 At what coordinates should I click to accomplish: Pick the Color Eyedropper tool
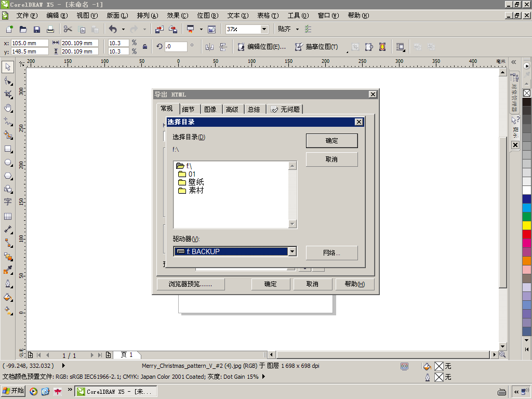pos(8,270)
